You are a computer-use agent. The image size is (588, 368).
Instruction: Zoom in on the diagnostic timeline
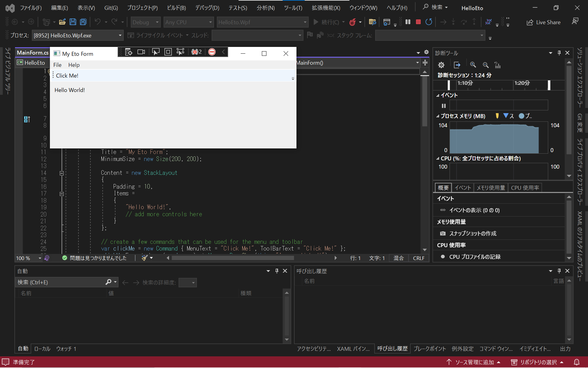point(473,65)
